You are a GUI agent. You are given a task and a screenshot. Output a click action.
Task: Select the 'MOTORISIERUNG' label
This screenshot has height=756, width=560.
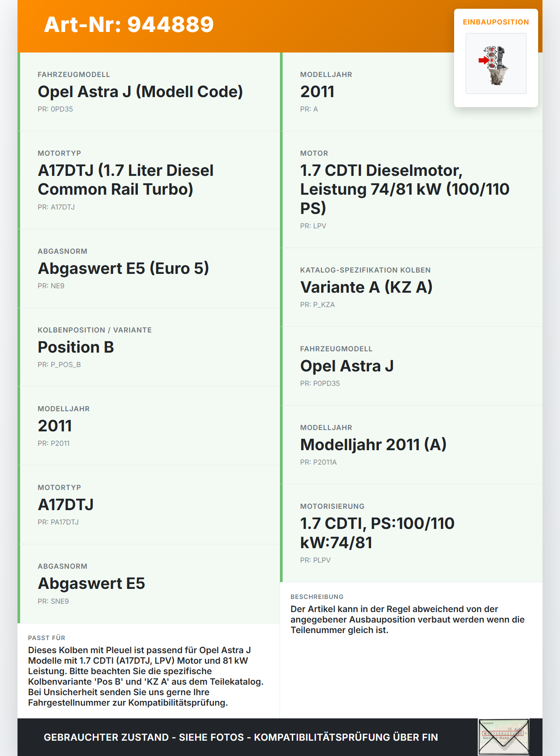tap(332, 506)
